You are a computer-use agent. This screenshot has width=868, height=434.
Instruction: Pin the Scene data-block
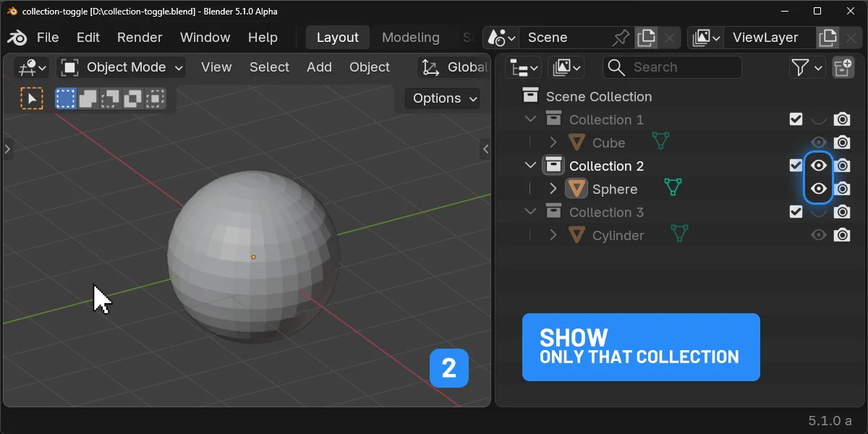[x=621, y=37]
